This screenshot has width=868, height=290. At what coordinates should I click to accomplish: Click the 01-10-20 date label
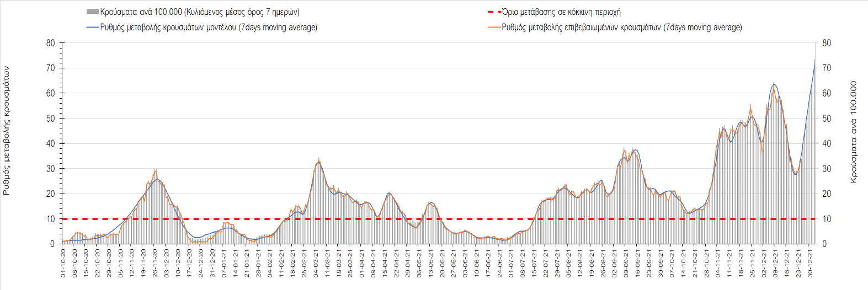63,263
